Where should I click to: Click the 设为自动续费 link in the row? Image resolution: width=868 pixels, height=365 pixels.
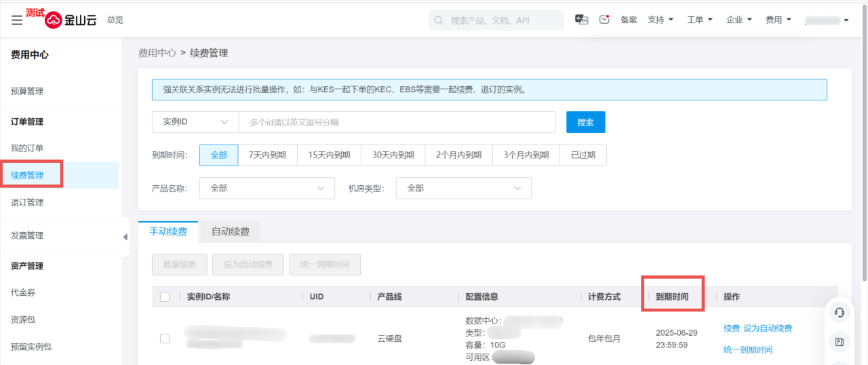(767, 328)
